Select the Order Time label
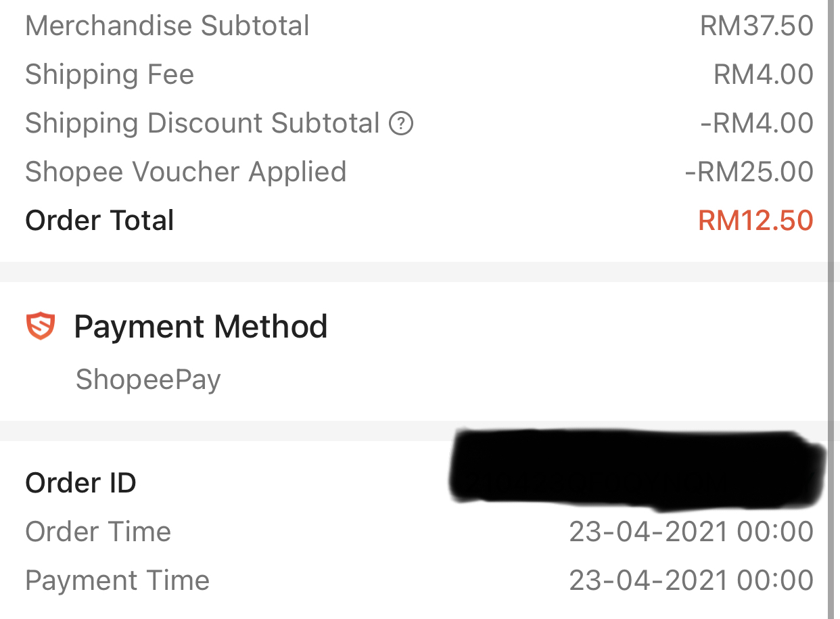The height and width of the screenshot is (619, 840). point(98,532)
